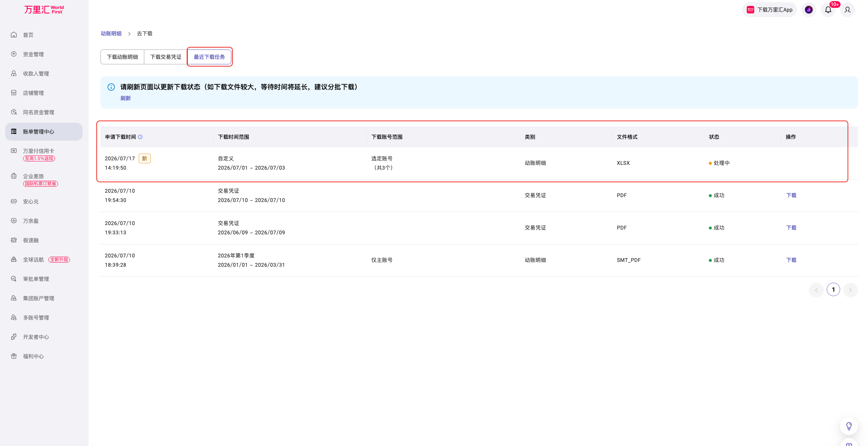Click the 同名资金管理 sidebar icon

click(14, 112)
